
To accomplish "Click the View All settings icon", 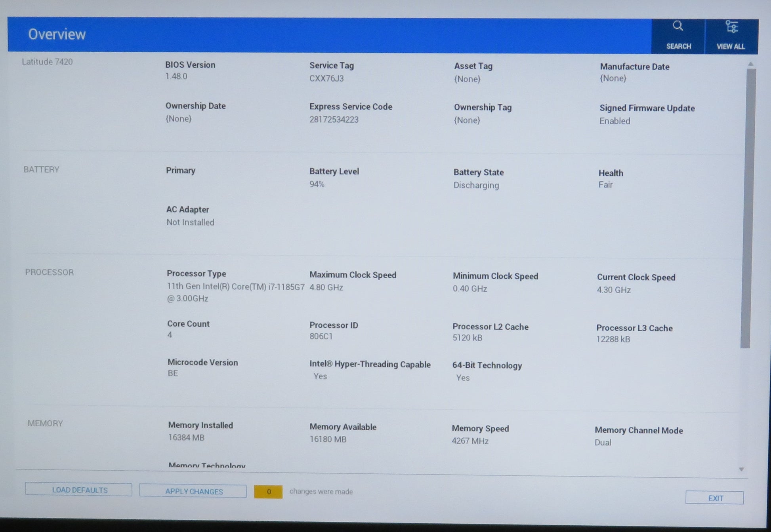I will [731, 27].
